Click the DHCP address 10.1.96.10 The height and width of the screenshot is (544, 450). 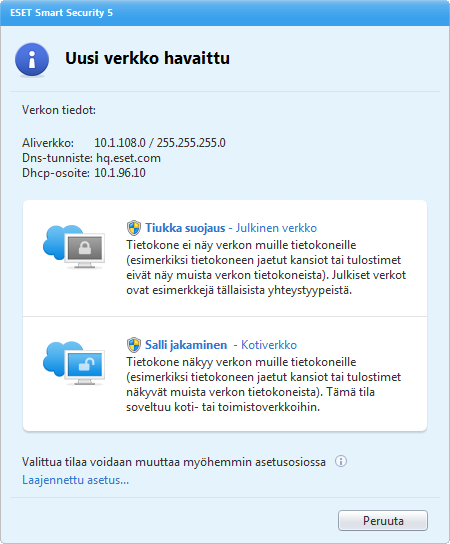(x=120, y=173)
